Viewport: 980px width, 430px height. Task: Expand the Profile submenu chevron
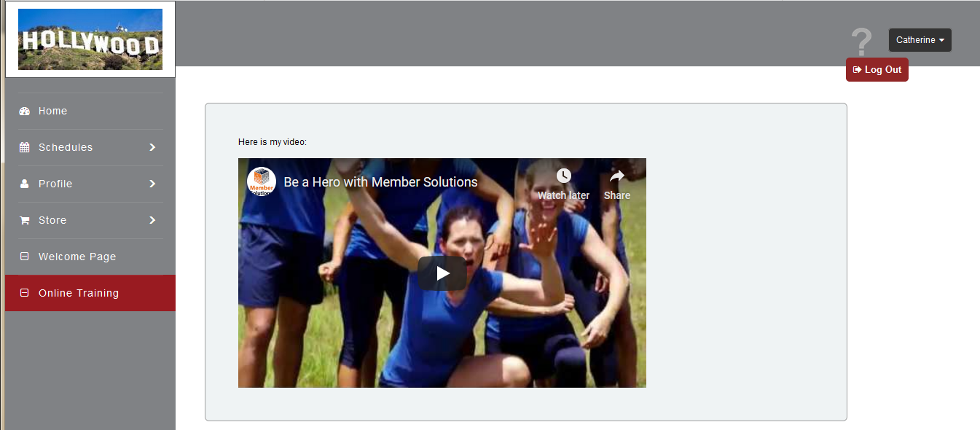tap(152, 184)
